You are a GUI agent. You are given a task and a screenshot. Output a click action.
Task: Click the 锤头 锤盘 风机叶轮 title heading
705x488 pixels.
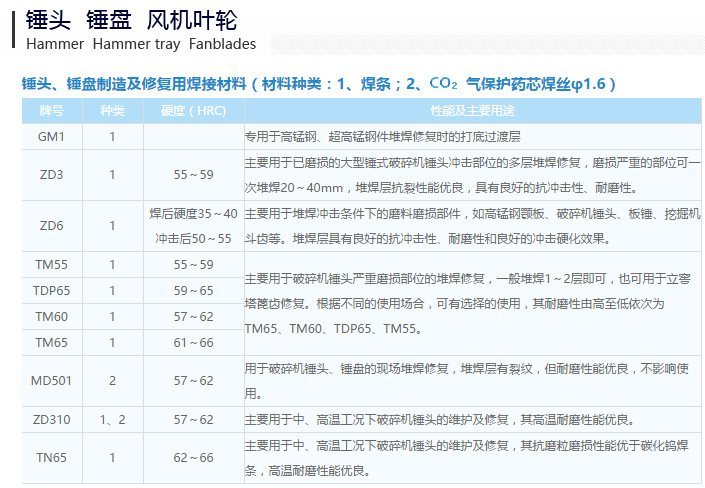[131, 19]
